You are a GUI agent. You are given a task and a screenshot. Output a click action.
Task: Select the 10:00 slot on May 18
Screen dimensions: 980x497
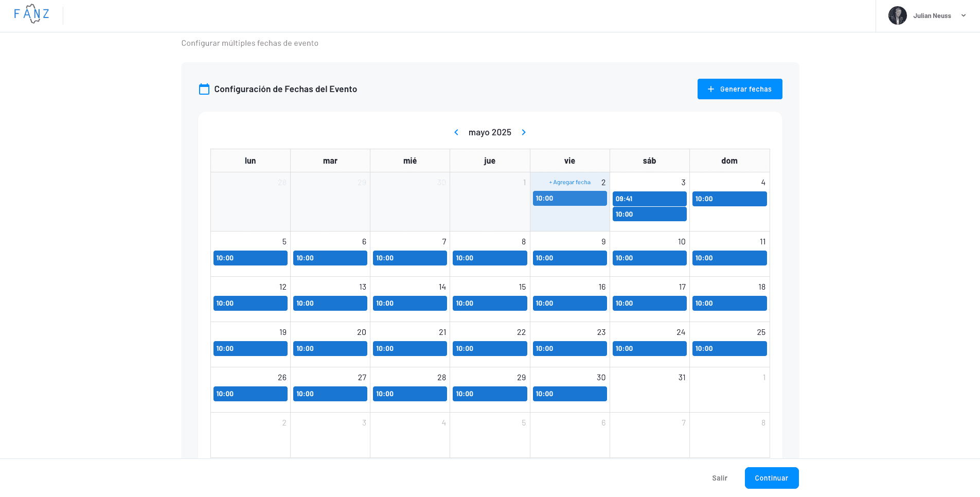729,303
